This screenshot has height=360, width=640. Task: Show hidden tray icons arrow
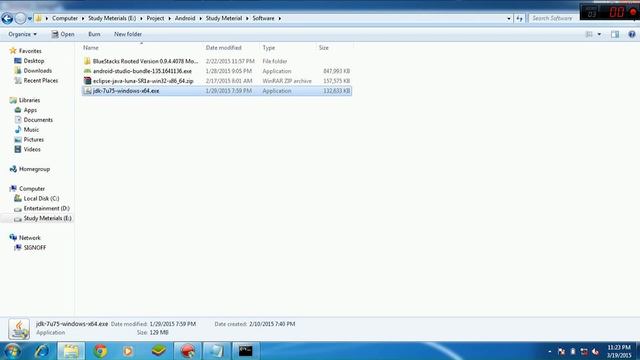point(549,351)
